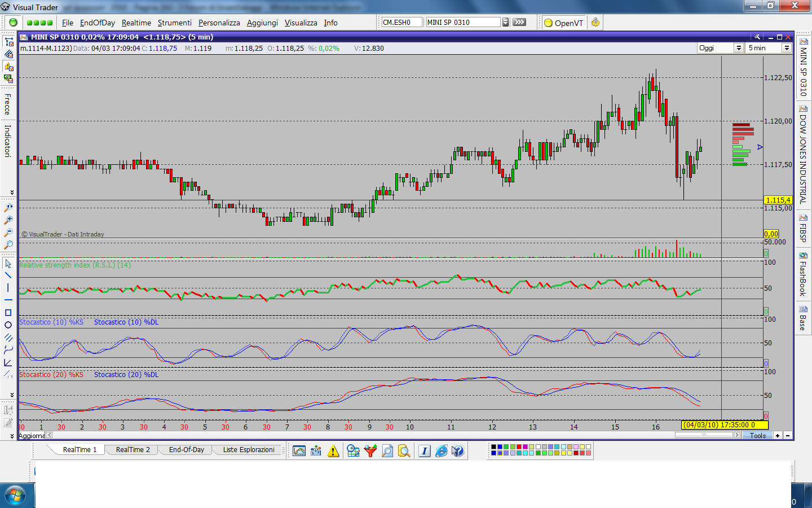Select the circle drawing tool

[x=8, y=325]
